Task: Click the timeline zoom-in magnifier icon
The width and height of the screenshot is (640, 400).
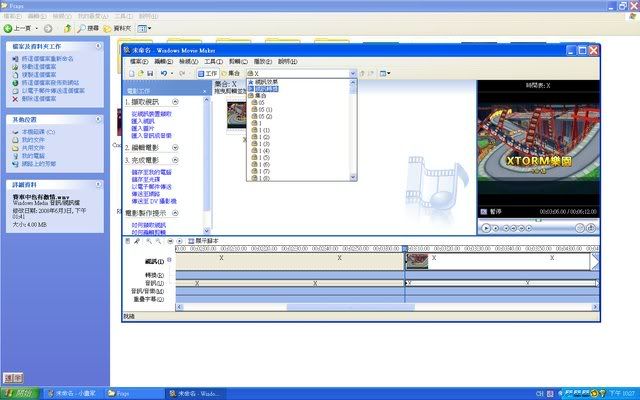Action: (x=148, y=241)
